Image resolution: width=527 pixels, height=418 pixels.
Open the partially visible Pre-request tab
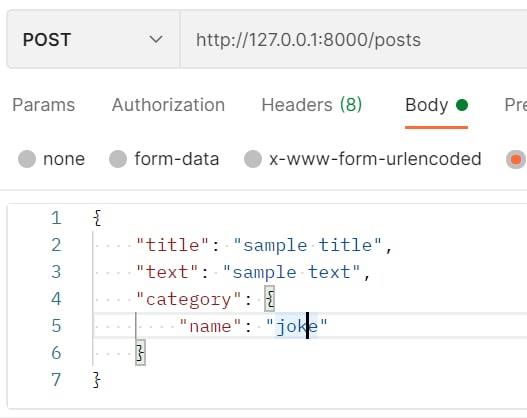point(516,105)
